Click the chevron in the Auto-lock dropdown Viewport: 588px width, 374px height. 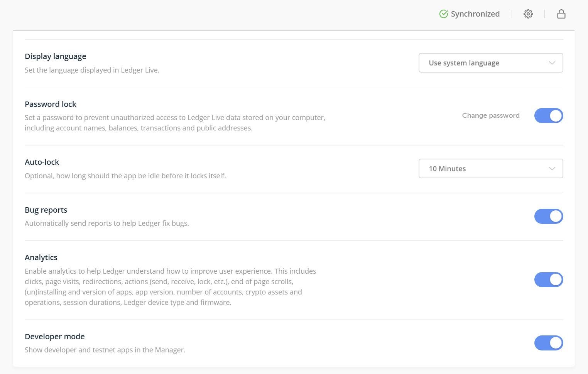pos(552,169)
